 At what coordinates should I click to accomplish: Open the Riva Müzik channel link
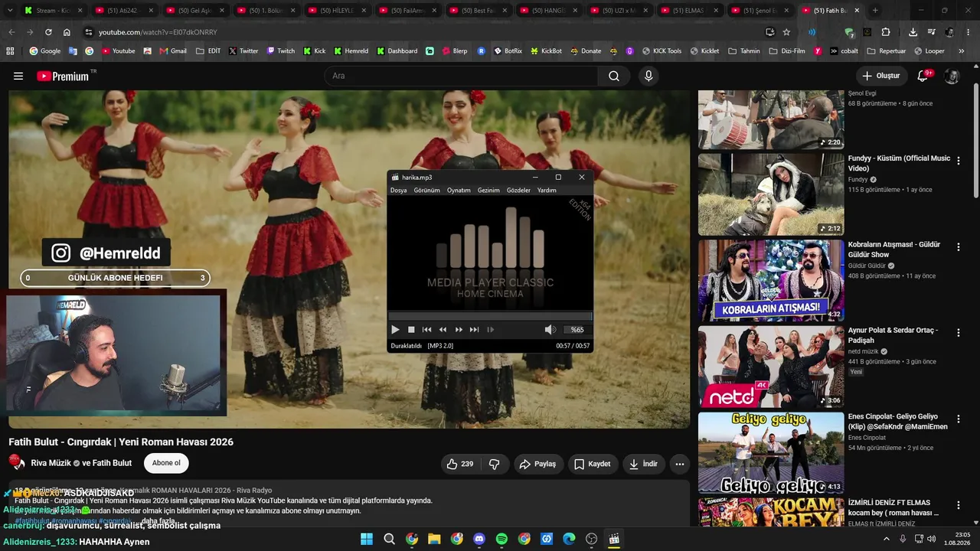51,463
